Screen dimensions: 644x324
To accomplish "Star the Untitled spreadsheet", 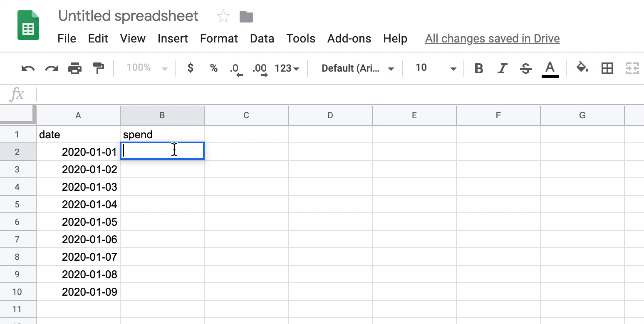I will (223, 17).
